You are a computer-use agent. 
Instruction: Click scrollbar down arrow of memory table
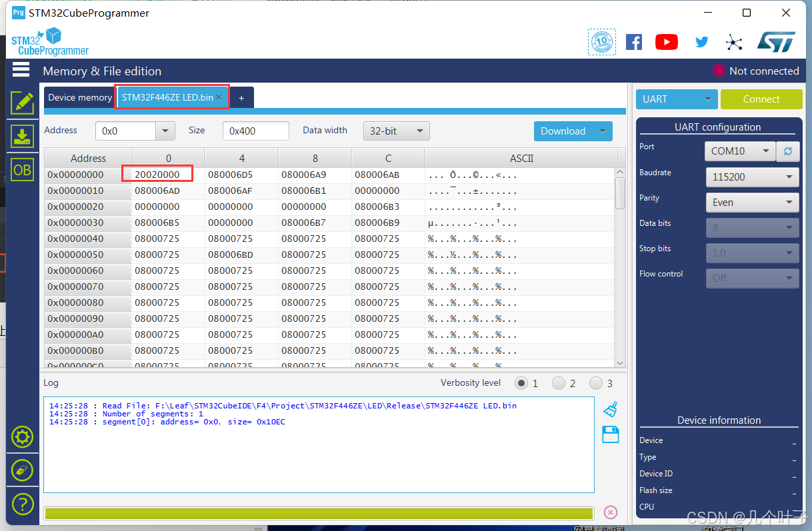620,363
